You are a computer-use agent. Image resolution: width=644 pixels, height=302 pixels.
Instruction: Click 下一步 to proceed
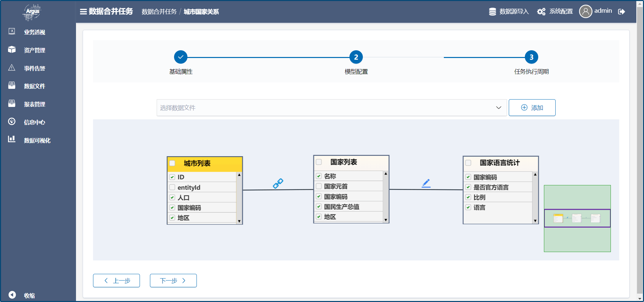click(173, 281)
